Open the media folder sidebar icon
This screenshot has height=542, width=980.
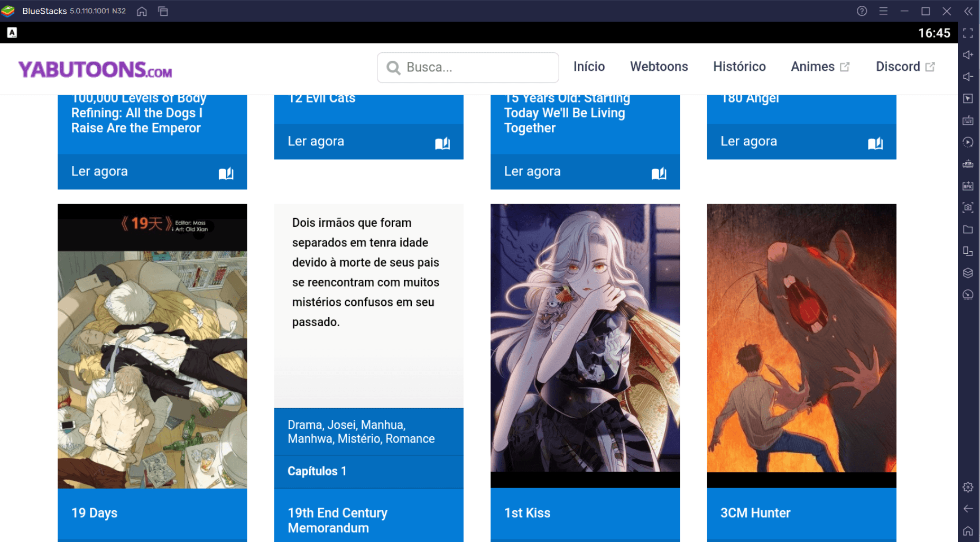968,229
